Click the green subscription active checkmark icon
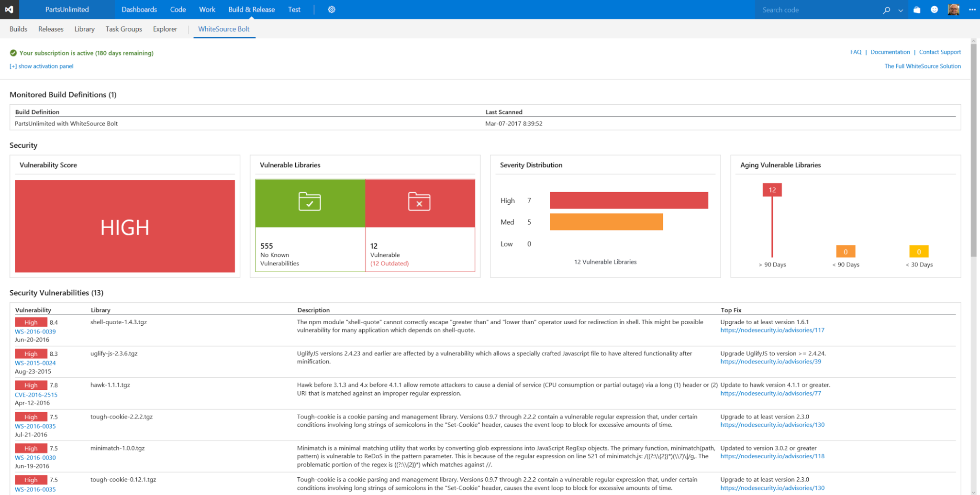Viewport: 980px width, 495px height. point(13,53)
